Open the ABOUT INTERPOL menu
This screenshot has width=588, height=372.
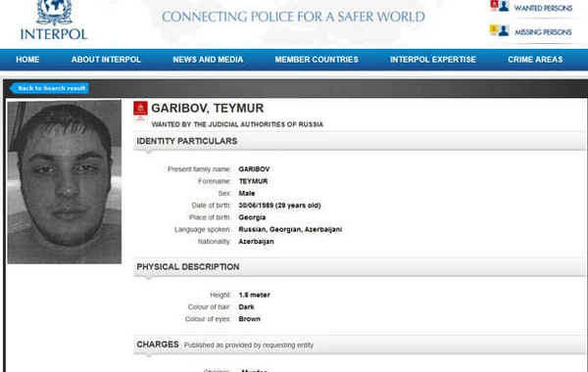(106, 60)
